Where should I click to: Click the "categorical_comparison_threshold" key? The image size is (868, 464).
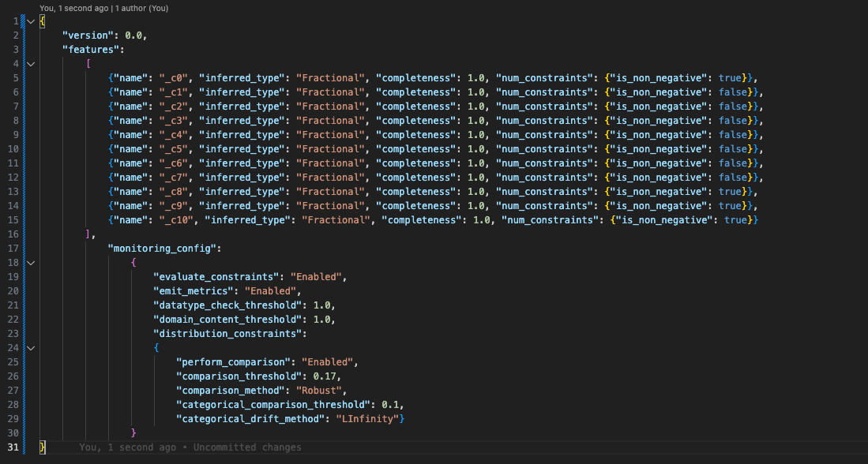pos(273,405)
